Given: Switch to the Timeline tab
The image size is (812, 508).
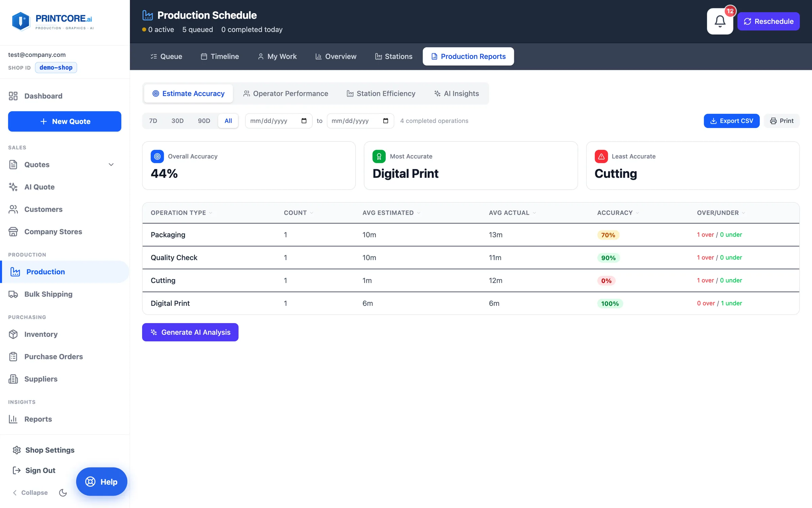Looking at the screenshot, I should pos(220,56).
